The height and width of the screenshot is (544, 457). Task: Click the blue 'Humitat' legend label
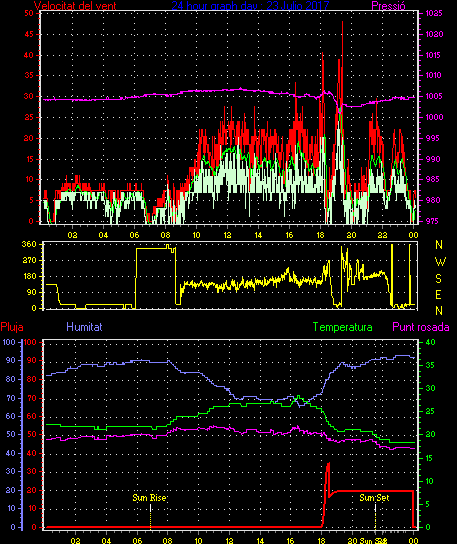coord(84,327)
